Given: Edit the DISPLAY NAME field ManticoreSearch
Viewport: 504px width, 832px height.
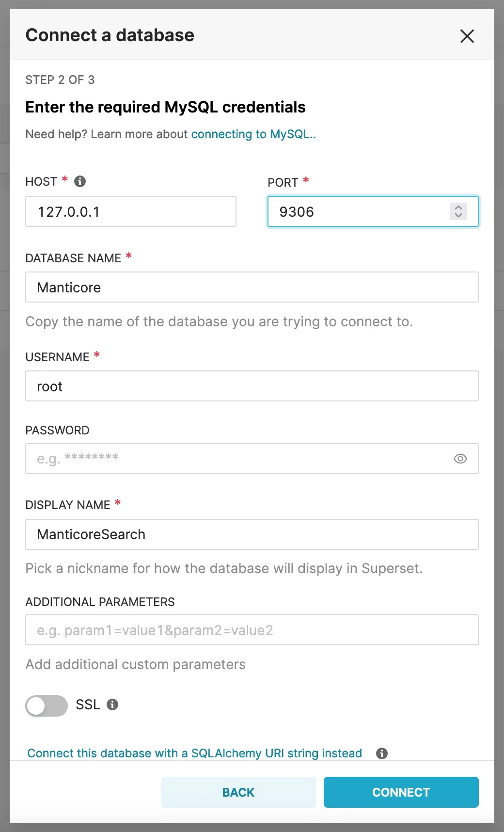Looking at the screenshot, I should pyautogui.click(x=252, y=534).
